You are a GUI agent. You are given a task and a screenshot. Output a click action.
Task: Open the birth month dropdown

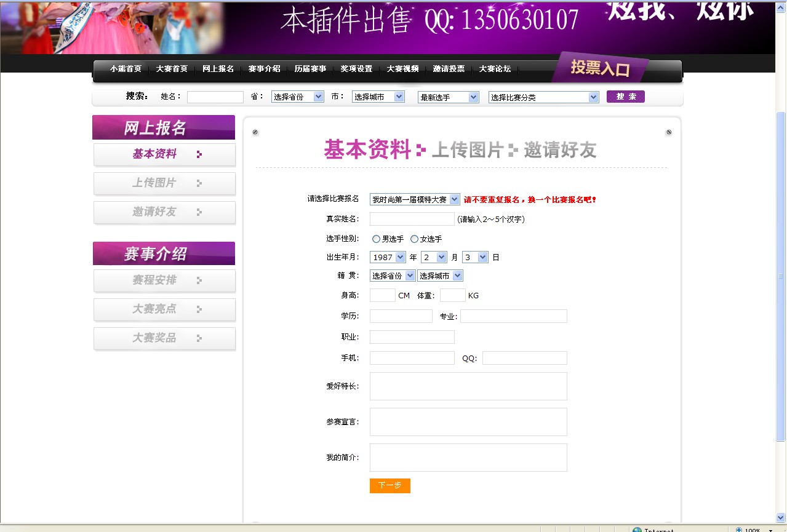(434, 257)
